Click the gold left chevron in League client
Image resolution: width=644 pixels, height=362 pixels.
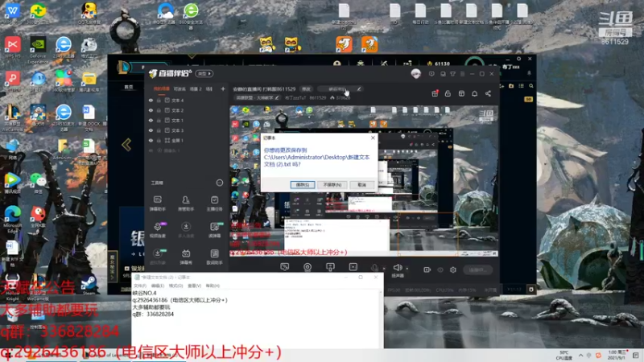(x=126, y=145)
